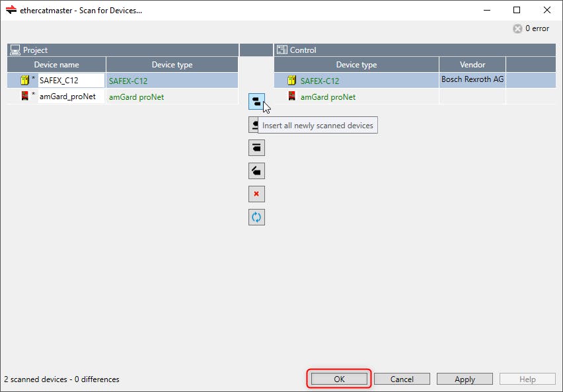Click the Device name column header
This screenshot has height=392, width=563.
click(56, 65)
